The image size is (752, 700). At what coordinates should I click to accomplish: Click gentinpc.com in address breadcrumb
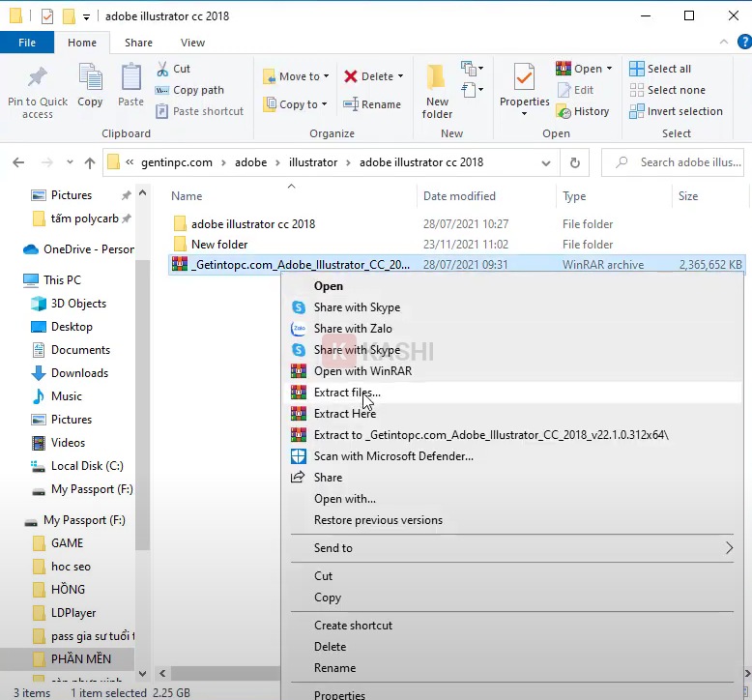click(177, 162)
